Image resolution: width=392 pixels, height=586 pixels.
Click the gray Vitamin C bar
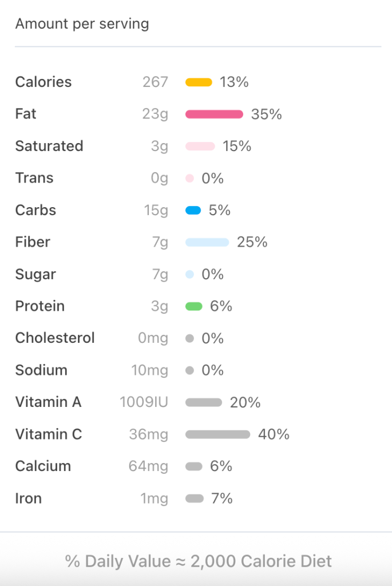(x=217, y=435)
